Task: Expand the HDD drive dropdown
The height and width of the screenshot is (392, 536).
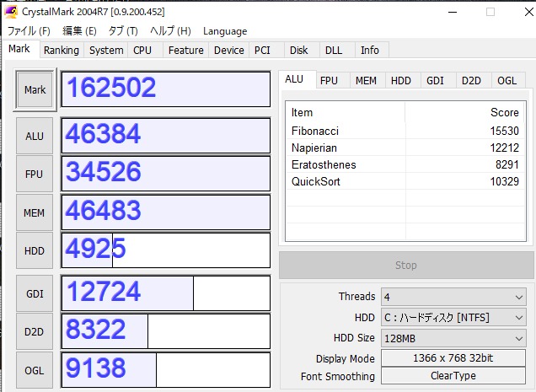Action: 453,318
